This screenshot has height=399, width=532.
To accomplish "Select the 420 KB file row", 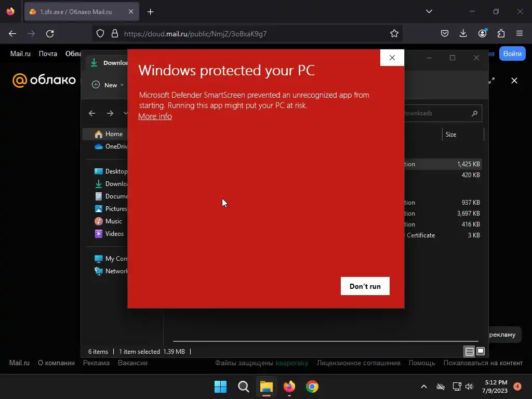I will (443, 175).
